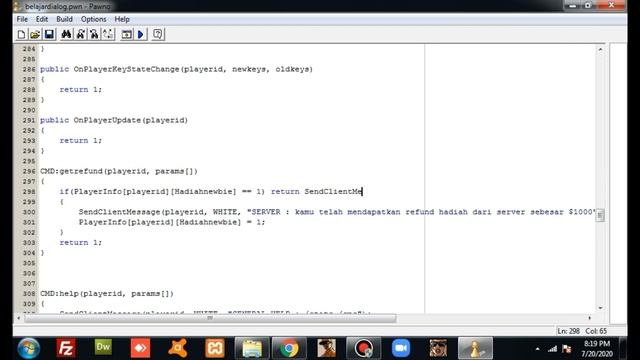Switch to Google Chrome in the taskbar

(x=289, y=348)
